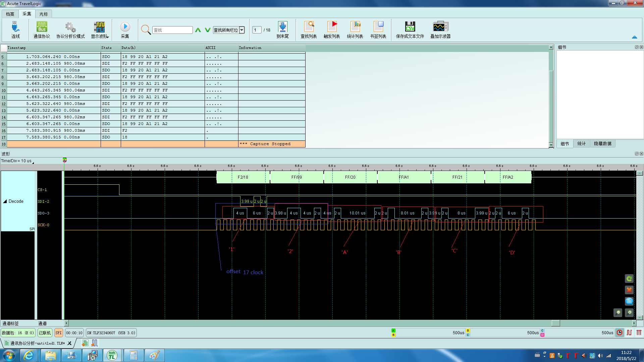Open 协议分析仪模式 gear icon

pos(70,27)
